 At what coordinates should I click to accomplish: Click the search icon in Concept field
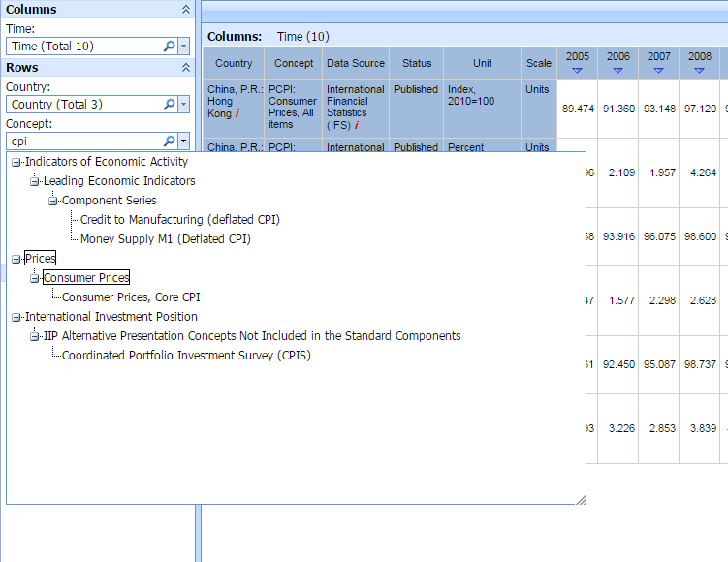pyautogui.click(x=170, y=141)
